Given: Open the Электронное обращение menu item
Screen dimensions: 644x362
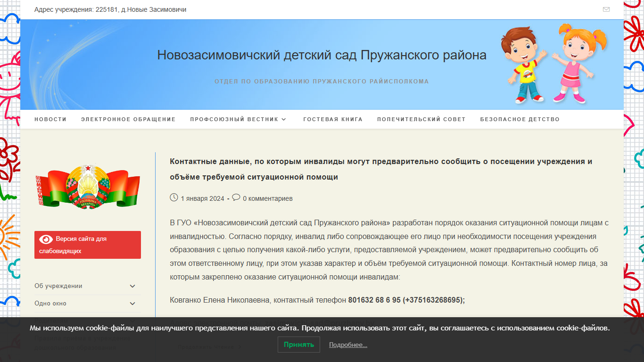Looking at the screenshot, I should coord(128,119).
